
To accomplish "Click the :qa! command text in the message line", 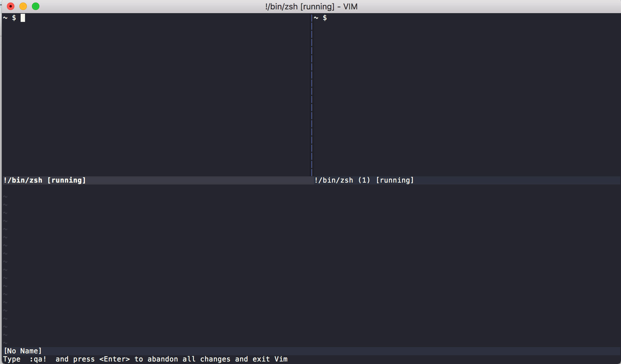I will 39,359.
